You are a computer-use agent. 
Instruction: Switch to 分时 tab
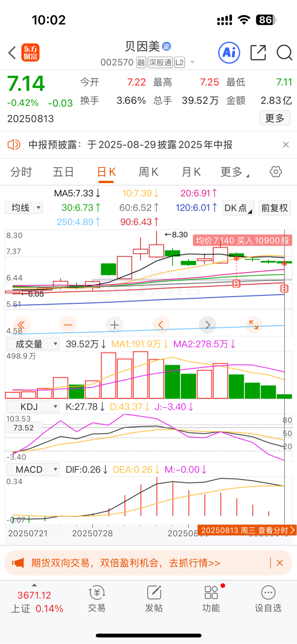point(21,172)
